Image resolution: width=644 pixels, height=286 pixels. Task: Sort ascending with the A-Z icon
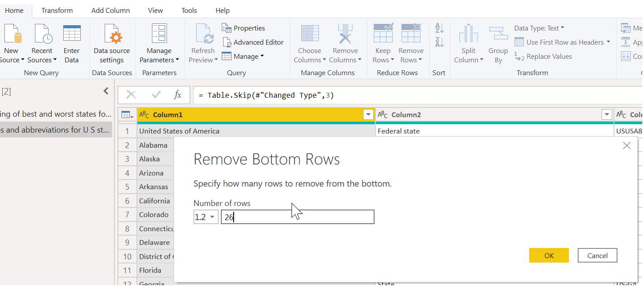[x=439, y=28]
